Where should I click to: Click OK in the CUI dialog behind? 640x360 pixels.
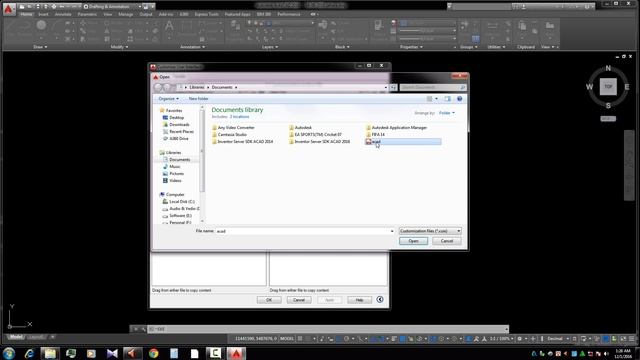pyautogui.click(x=269, y=300)
